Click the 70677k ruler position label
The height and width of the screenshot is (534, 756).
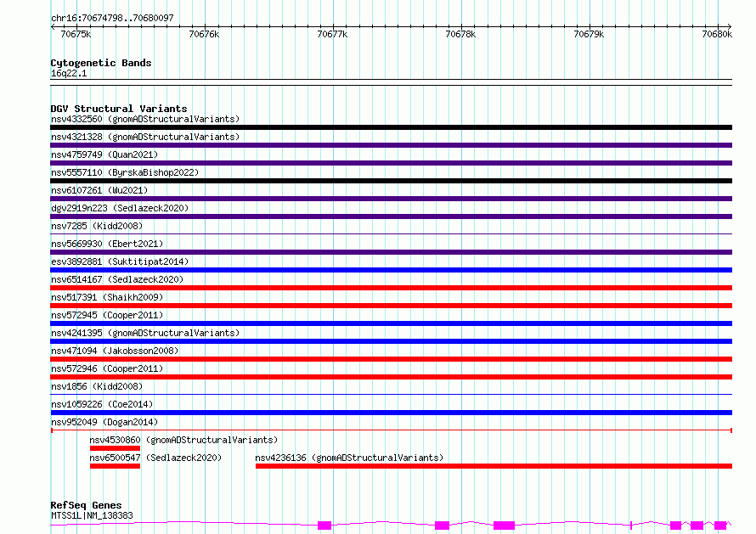coord(331,34)
